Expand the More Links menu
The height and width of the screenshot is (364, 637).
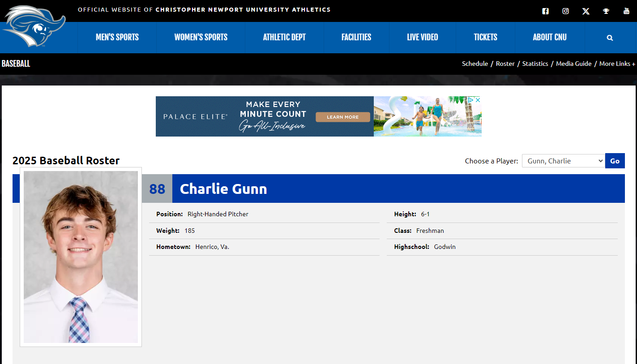point(617,64)
